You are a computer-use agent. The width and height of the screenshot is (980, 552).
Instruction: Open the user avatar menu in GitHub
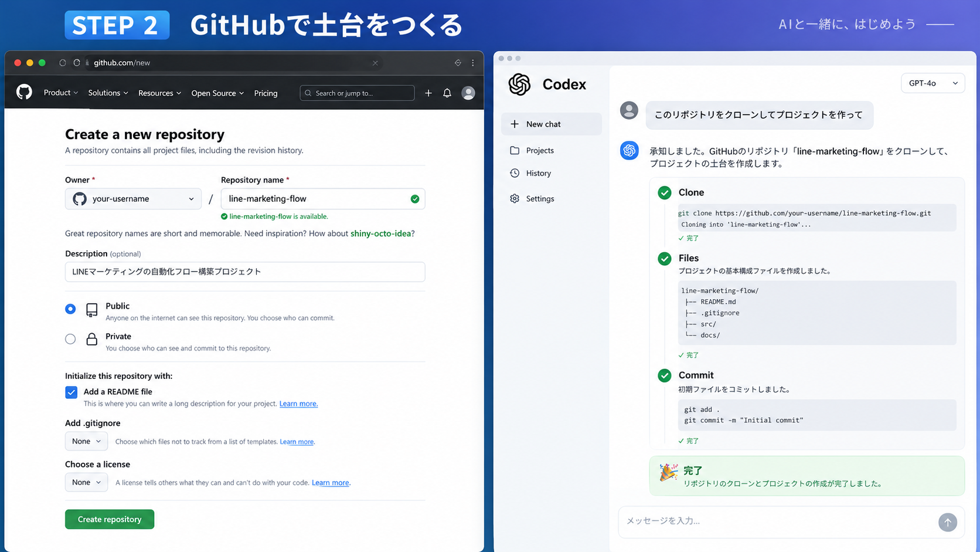click(x=468, y=93)
